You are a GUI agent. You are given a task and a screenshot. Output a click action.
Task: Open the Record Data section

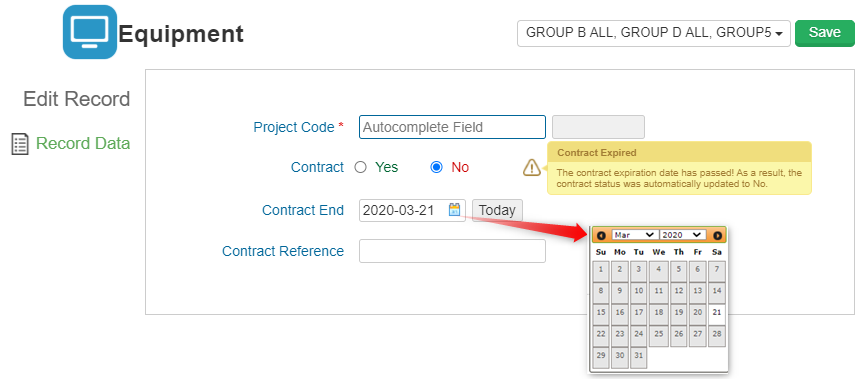(83, 144)
